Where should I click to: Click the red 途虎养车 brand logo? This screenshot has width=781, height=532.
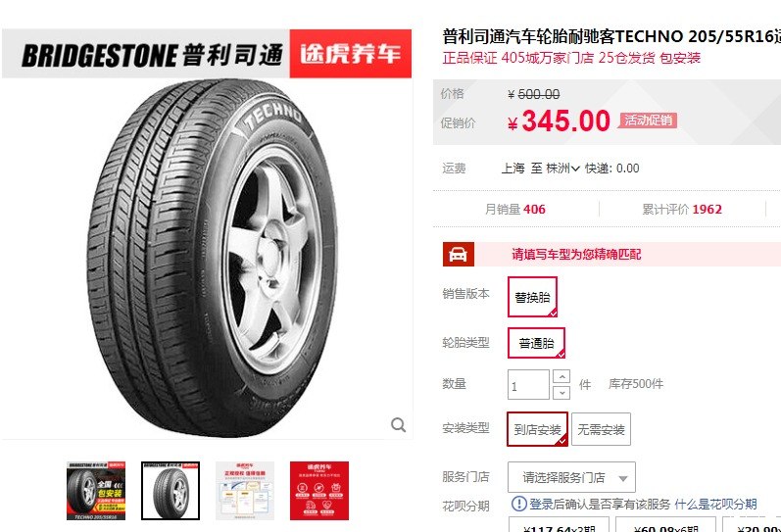pos(350,53)
